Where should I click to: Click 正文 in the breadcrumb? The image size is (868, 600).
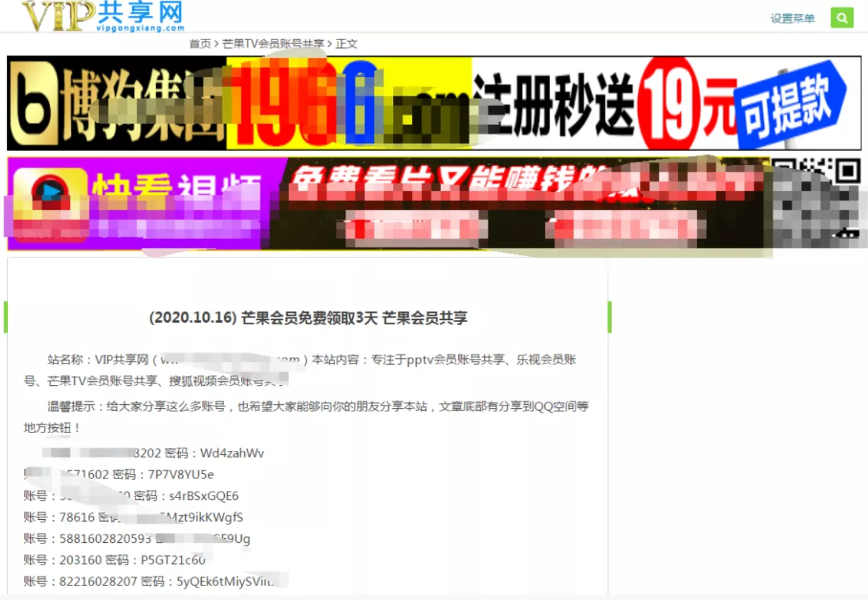[x=346, y=43]
